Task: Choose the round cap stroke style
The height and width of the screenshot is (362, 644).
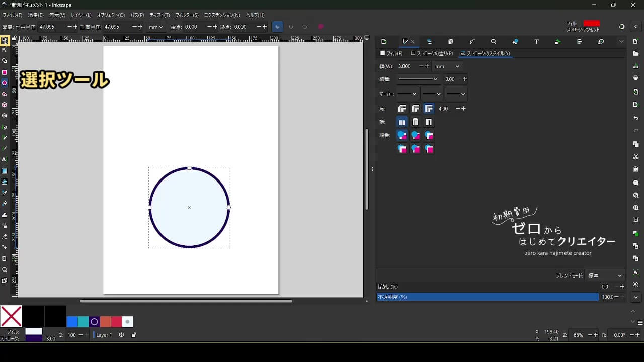Action: (x=415, y=122)
